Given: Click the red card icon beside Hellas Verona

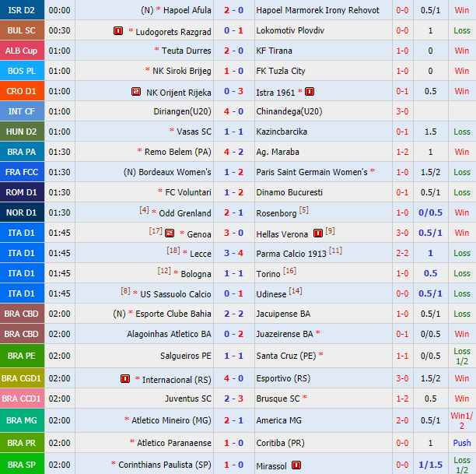Looking at the screenshot, I should 318,233.
